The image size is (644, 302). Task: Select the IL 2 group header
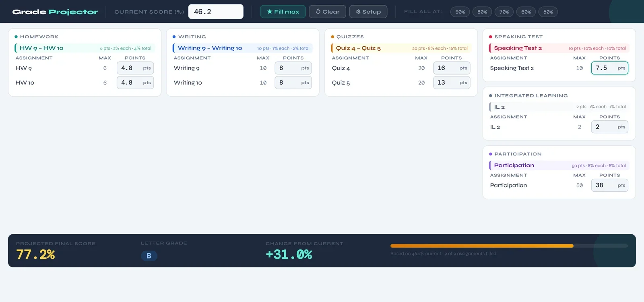(559, 107)
